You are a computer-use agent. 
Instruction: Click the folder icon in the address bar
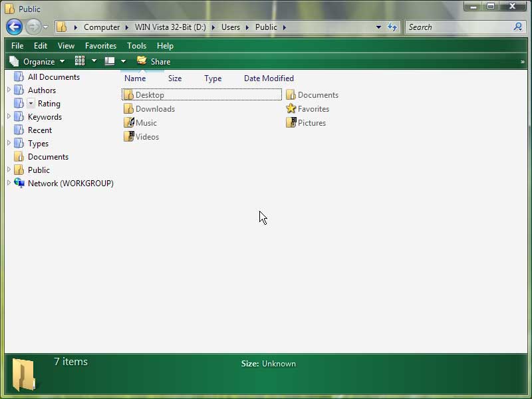tap(61, 27)
